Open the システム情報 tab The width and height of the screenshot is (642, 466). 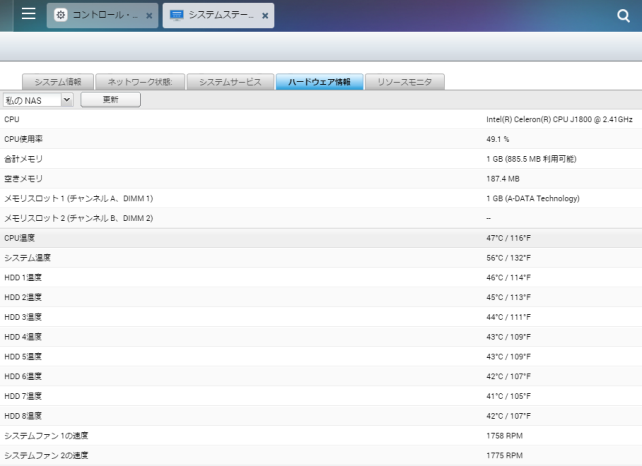58,82
